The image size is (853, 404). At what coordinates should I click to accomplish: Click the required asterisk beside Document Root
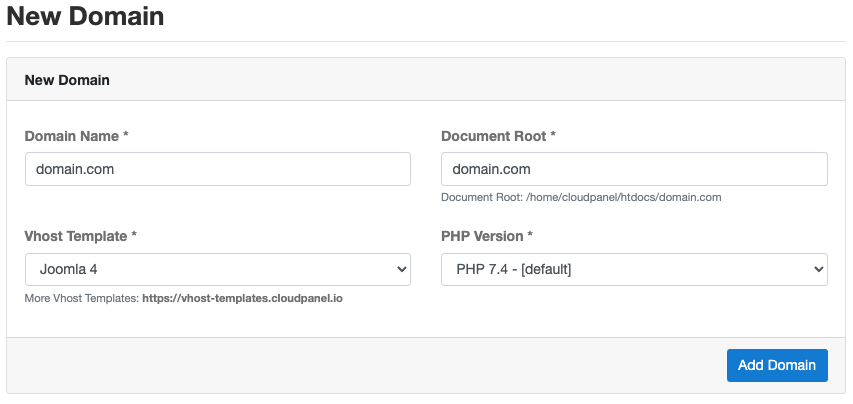[553, 135]
